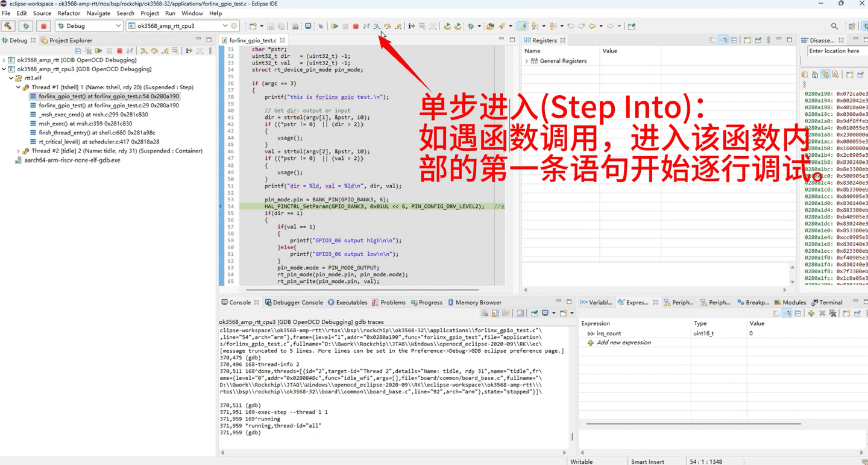
Task: Switch to the Executables tab
Action: coord(348,303)
